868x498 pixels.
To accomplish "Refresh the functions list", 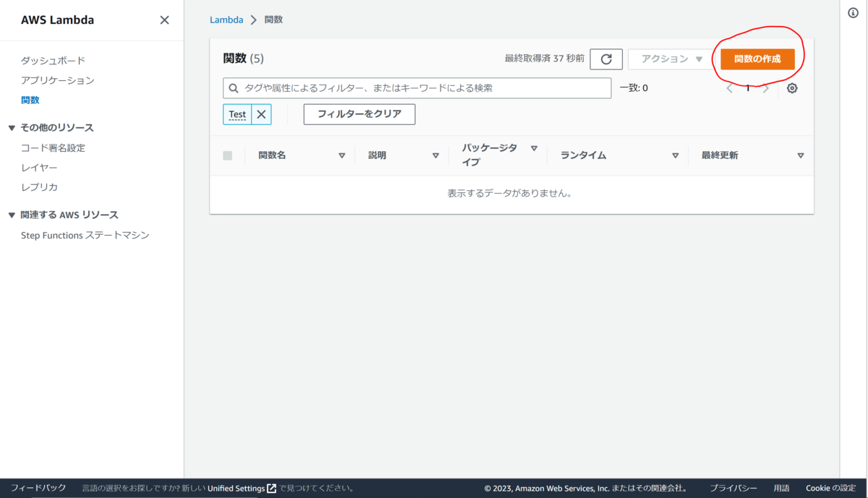I will tap(606, 59).
